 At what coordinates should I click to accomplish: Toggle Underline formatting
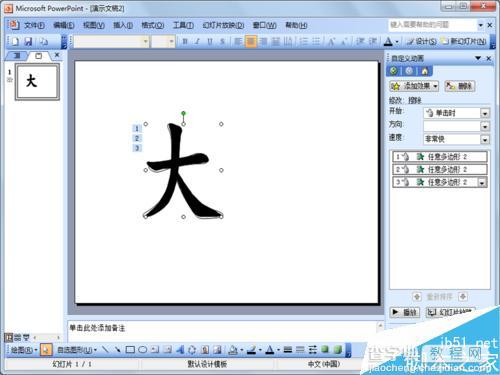coord(210,42)
